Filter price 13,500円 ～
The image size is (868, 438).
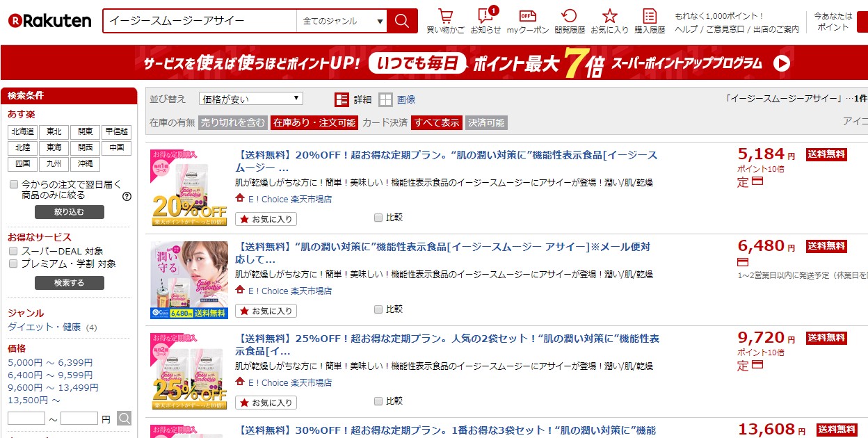click(x=34, y=400)
